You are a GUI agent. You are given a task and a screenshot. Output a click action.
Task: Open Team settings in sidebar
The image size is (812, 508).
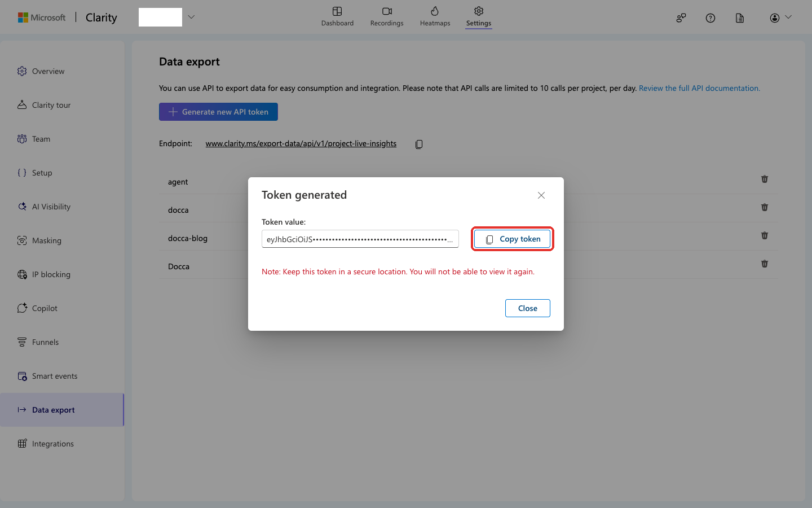(x=62, y=139)
